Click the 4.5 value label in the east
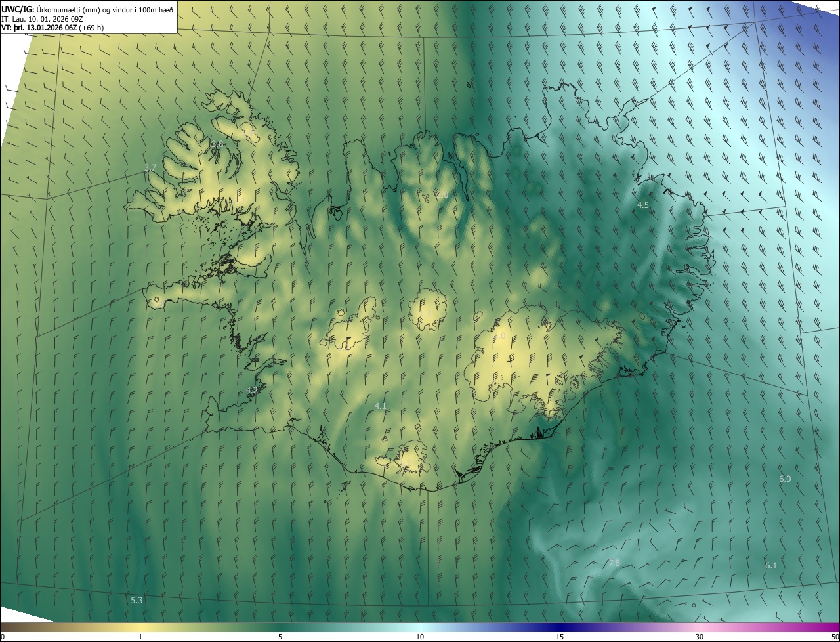840x642 pixels. click(x=643, y=205)
